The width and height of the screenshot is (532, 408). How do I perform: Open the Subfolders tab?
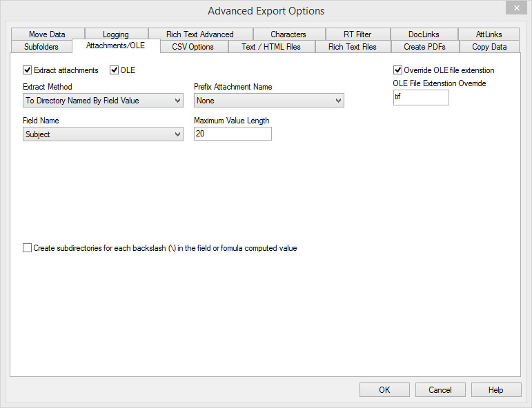[41, 47]
